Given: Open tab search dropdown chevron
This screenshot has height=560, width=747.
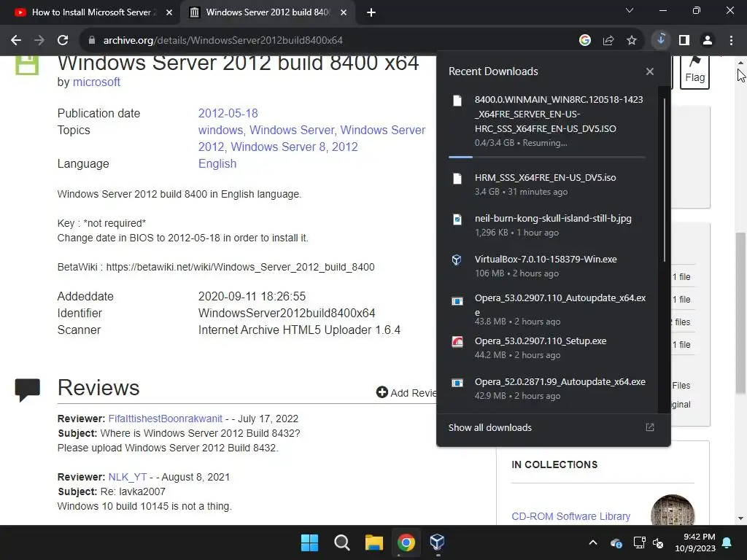Looking at the screenshot, I should (630, 10).
